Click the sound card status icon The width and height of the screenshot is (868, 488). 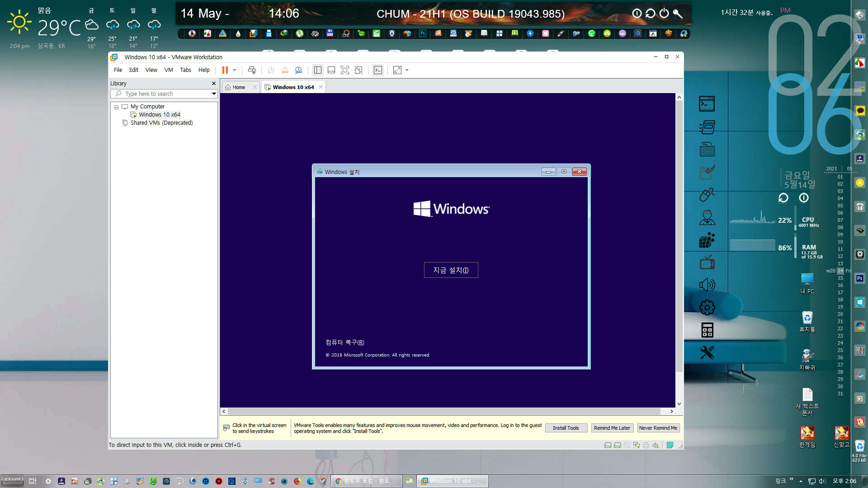click(656, 446)
